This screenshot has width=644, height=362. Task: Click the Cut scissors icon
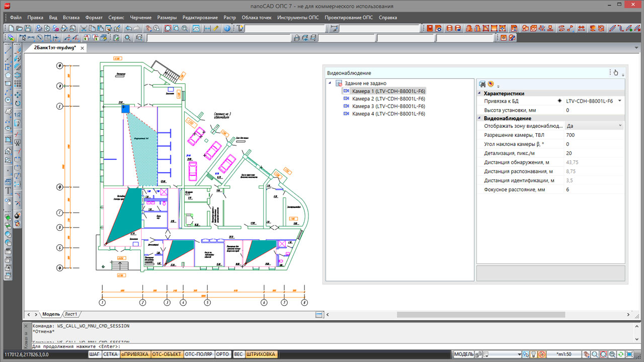(84, 29)
